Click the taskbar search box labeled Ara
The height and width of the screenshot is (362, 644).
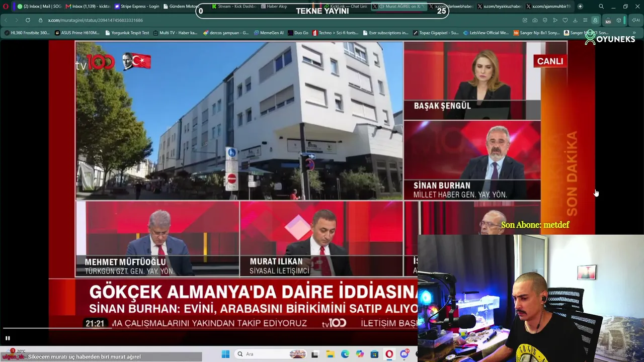coord(271,354)
